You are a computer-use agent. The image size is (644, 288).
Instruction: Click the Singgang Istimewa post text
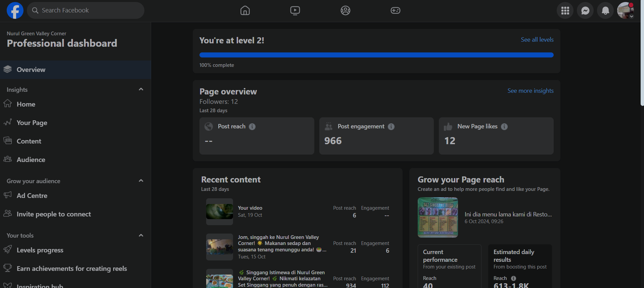pos(283,279)
